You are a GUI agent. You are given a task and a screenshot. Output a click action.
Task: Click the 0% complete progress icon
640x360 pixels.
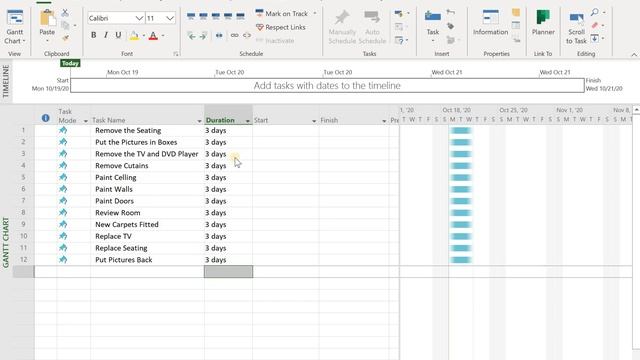point(191,16)
